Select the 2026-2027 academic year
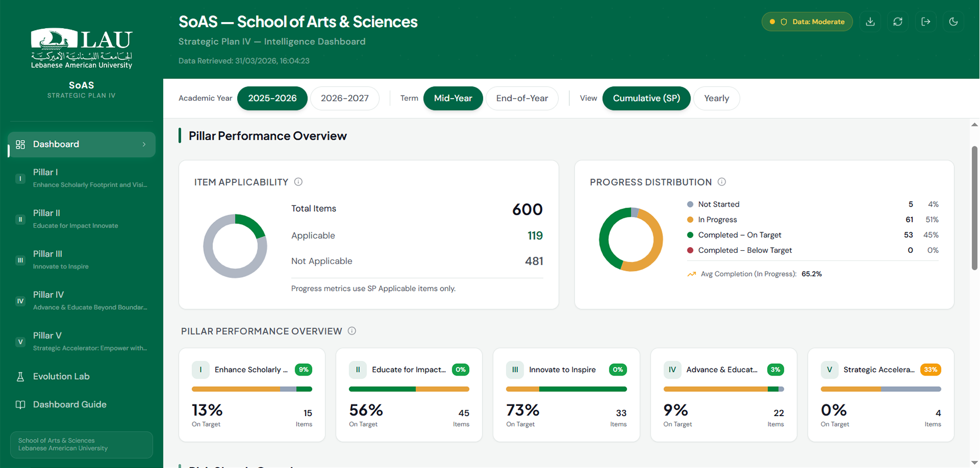 (344, 98)
